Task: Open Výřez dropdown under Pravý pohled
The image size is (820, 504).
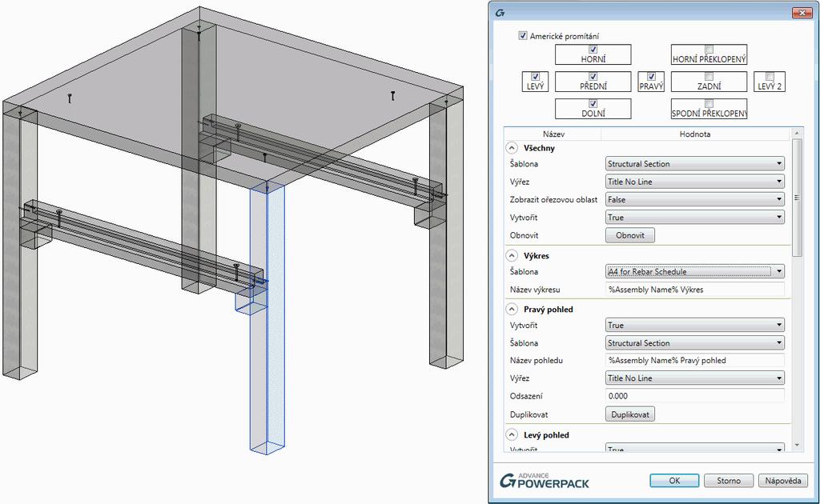Action: [x=695, y=378]
